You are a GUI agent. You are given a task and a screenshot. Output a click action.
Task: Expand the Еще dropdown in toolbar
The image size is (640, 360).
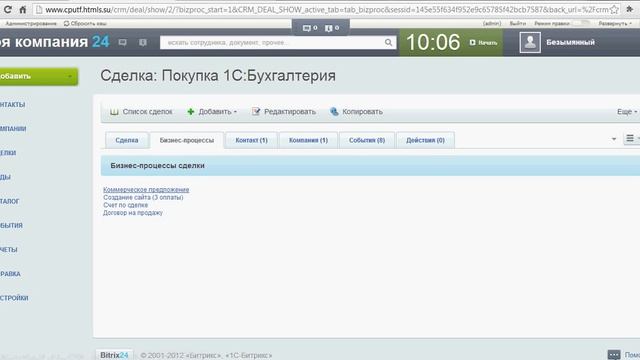point(627,111)
